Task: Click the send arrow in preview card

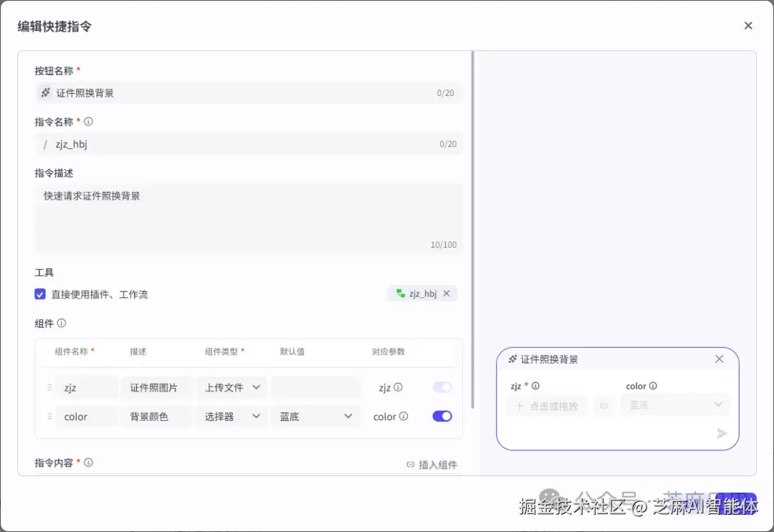Action: click(x=722, y=433)
